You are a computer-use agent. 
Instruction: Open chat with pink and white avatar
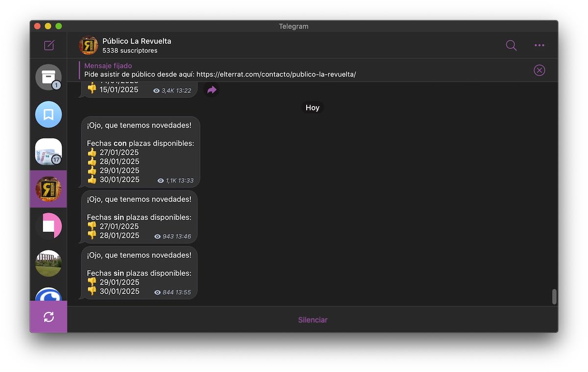(x=49, y=226)
